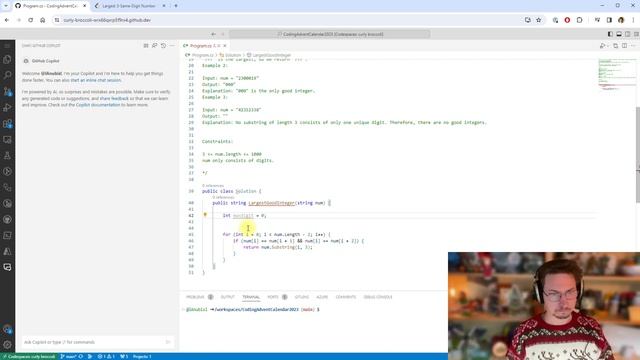Switch to the OUTPUT panel tab
The image size is (640, 360).
pyautogui.click(x=227, y=297)
